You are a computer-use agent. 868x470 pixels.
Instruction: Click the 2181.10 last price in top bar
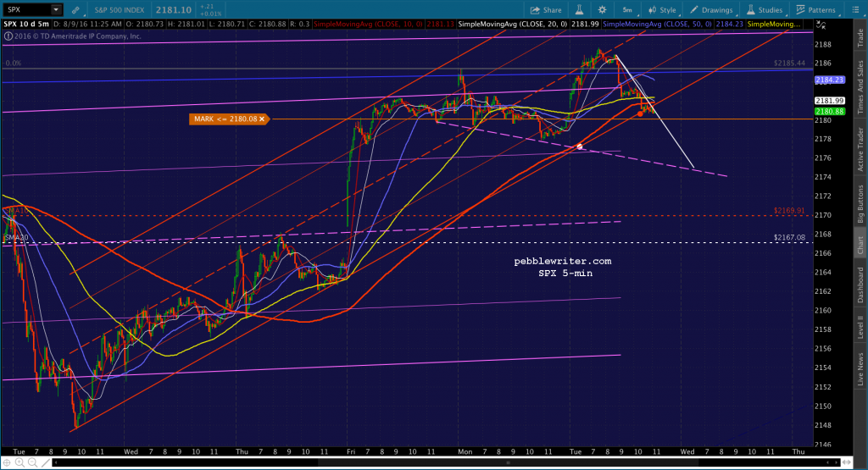(173, 10)
